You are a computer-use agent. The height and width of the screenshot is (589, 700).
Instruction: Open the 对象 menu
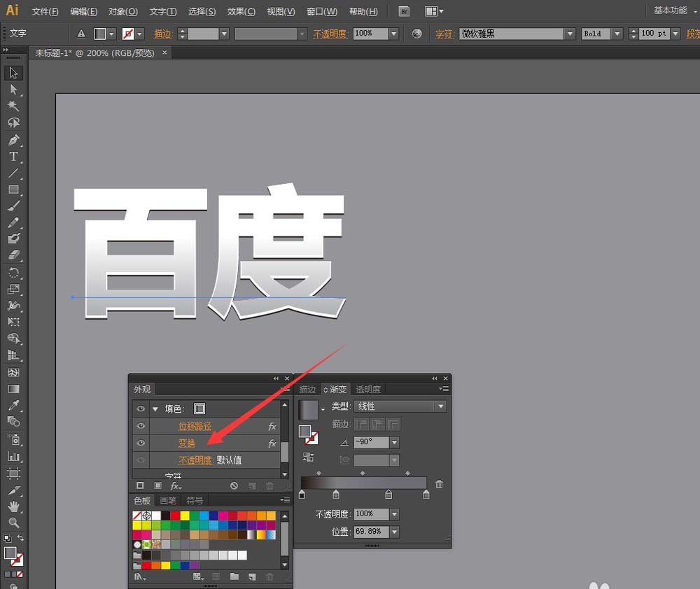click(123, 12)
